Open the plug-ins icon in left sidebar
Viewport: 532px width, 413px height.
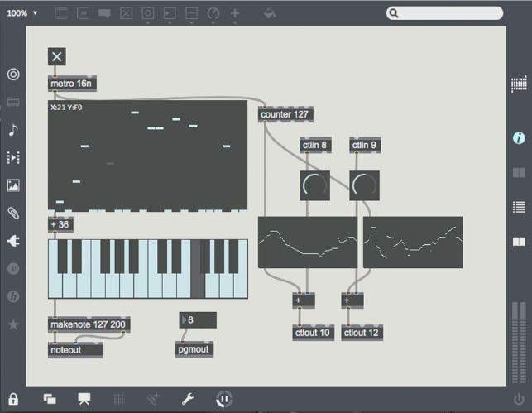pos(13,241)
